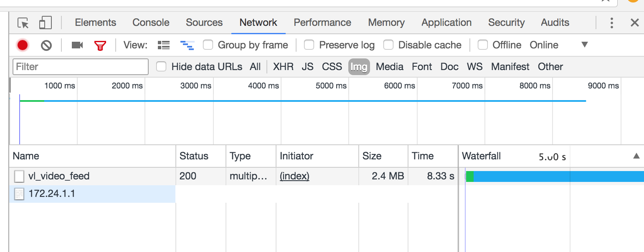Activate the inspect element picker icon
The width and height of the screenshot is (644, 252).
point(23,23)
